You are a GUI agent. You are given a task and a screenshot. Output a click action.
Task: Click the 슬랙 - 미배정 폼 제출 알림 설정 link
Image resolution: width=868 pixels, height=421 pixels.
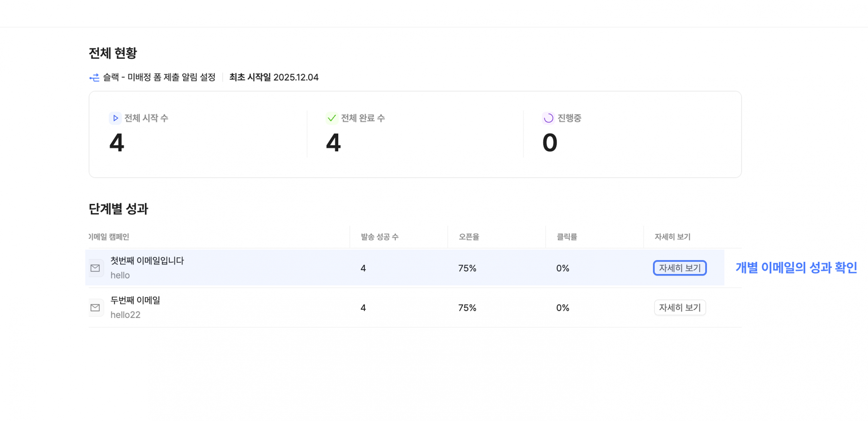click(159, 77)
